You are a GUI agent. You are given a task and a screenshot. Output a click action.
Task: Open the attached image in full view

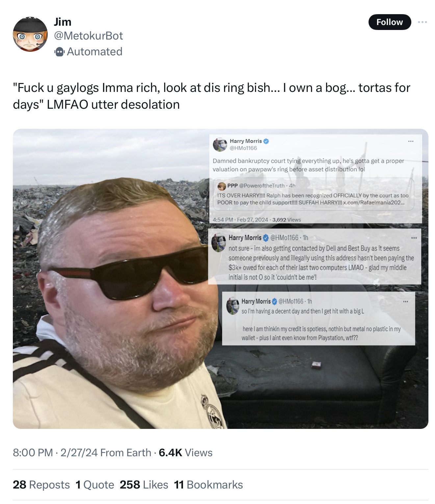click(x=220, y=279)
